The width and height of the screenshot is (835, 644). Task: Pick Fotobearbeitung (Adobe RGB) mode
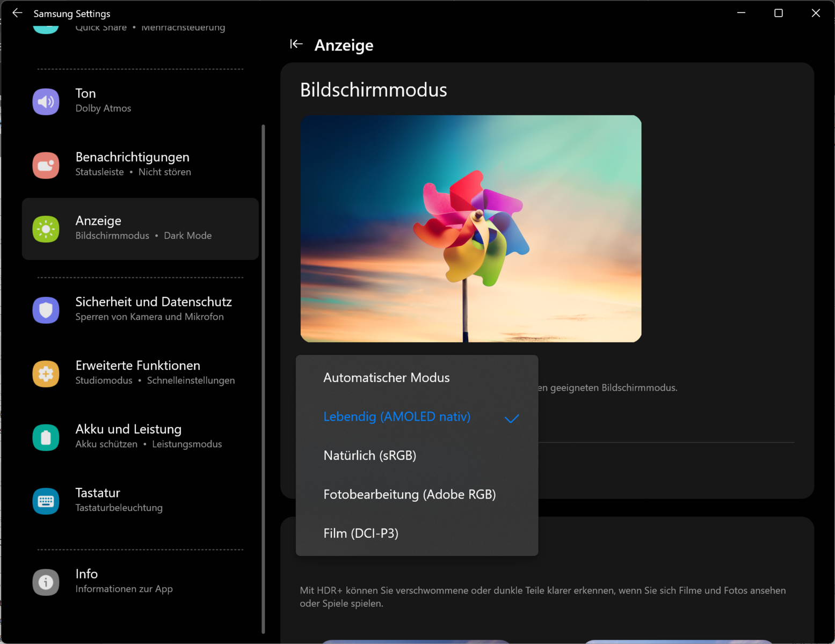409,494
